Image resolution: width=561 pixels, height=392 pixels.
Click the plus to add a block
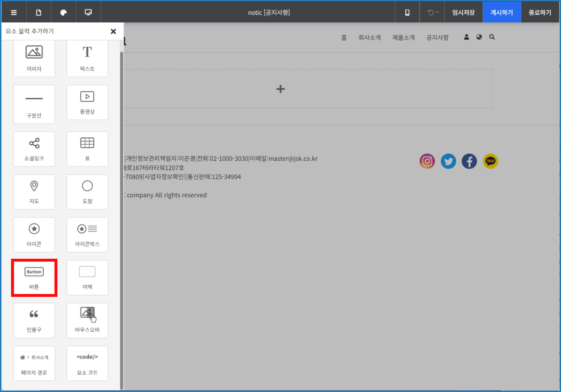click(x=280, y=89)
